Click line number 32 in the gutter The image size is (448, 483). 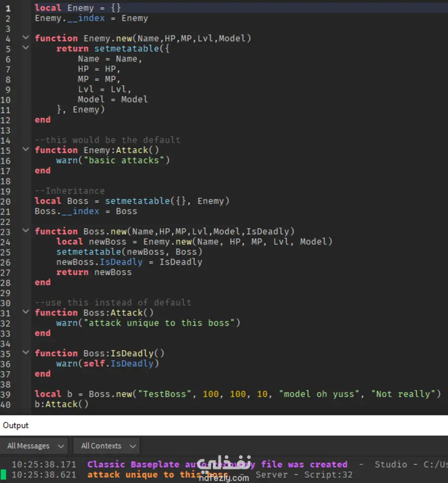[x=5, y=323]
